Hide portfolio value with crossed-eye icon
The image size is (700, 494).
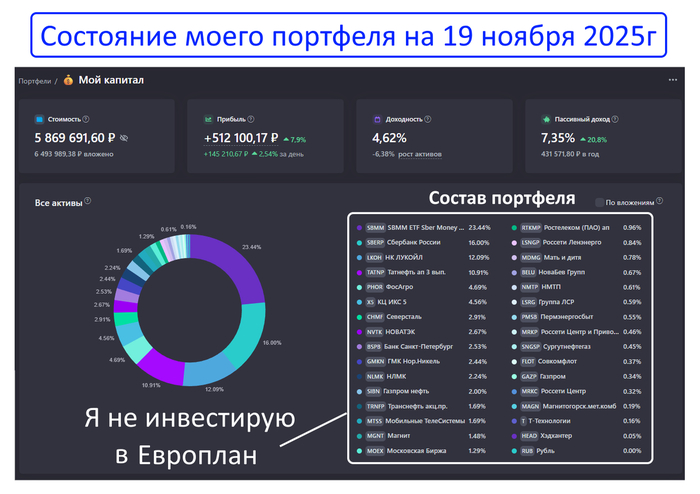click(124, 138)
